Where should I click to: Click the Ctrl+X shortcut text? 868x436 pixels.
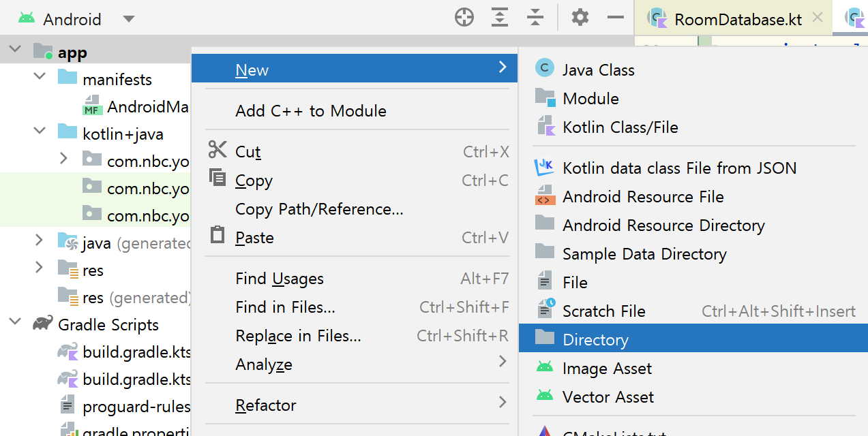(x=486, y=151)
